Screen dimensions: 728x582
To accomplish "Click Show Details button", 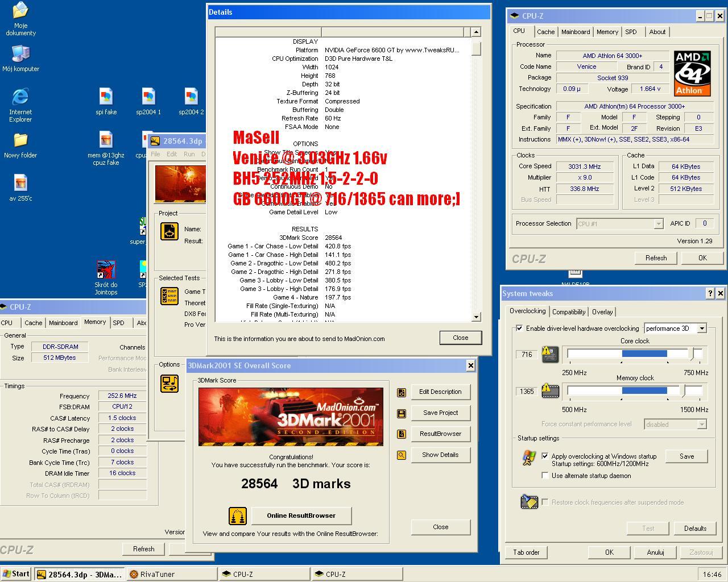I will click(441, 455).
